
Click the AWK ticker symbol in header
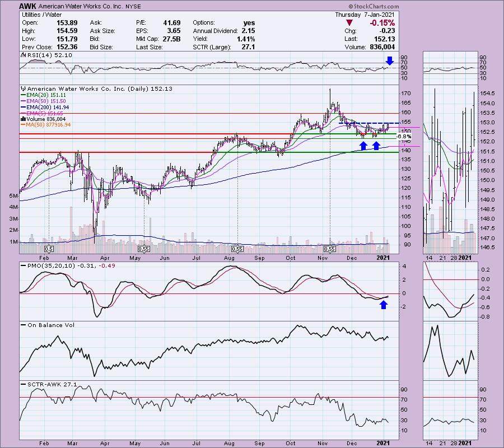click(x=27, y=6)
